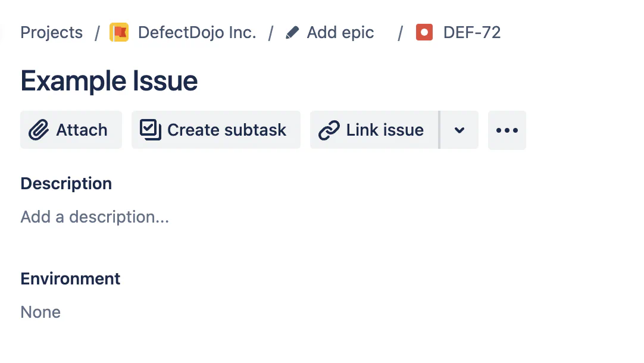
Task: Click the DefectDojo project avatar icon
Action: [x=119, y=32]
